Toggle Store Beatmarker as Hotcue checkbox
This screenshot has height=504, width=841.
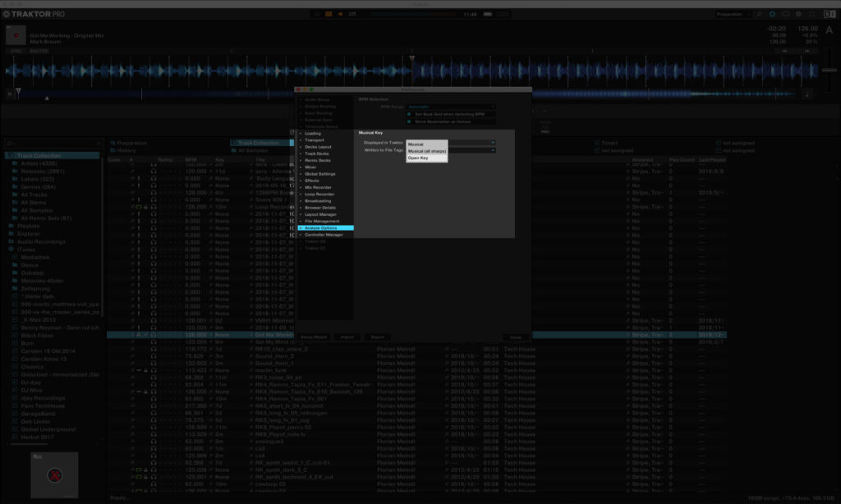(409, 121)
